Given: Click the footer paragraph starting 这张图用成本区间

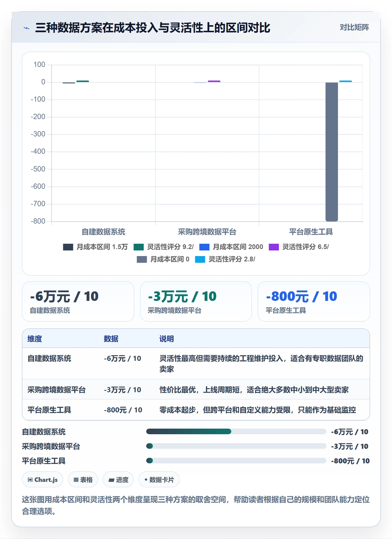Looking at the screenshot, I should click(x=196, y=505).
